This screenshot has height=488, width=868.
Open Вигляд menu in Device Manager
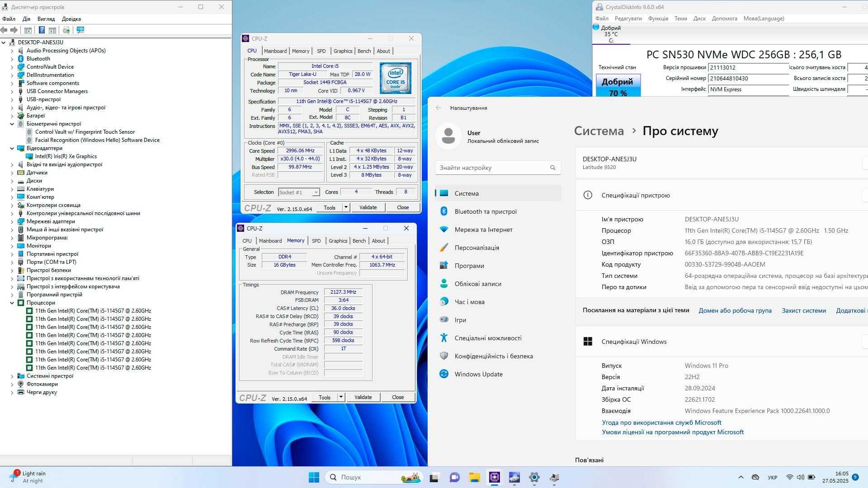46,19
